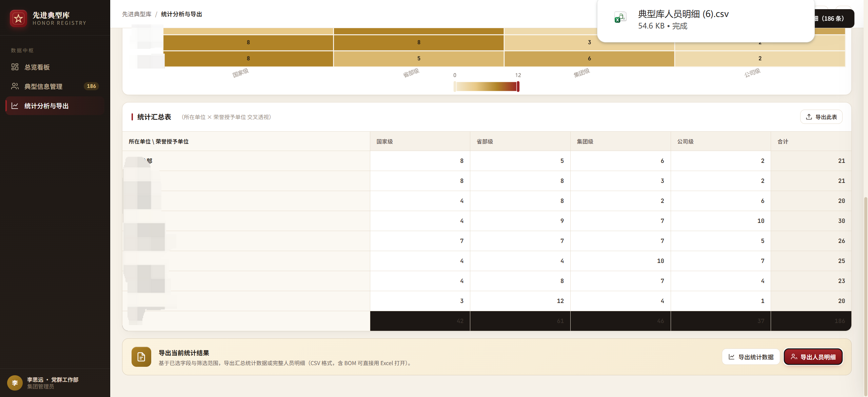The height and width of the screenshot is (397, 868).
Task: Click the heatmap cell showing 5
Action: [x=419, y=58]
